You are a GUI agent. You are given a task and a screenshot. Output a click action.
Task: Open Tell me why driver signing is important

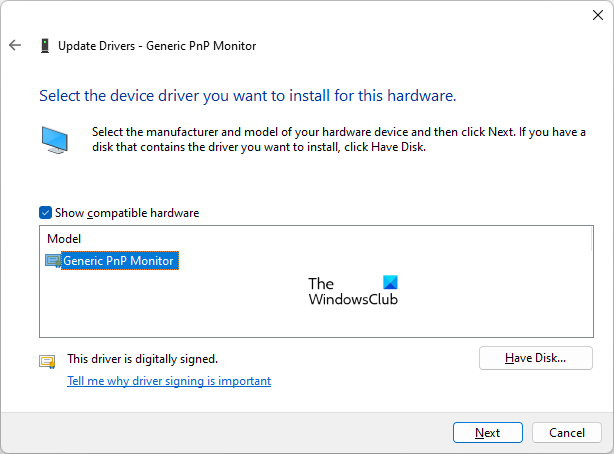pyautogui.click(x=169, y=381)
